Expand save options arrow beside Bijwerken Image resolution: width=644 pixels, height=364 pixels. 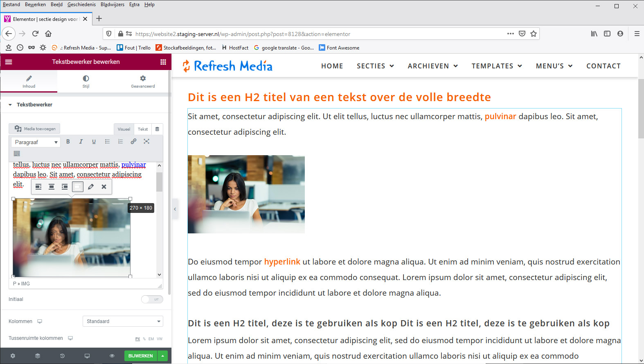(163, 356)
